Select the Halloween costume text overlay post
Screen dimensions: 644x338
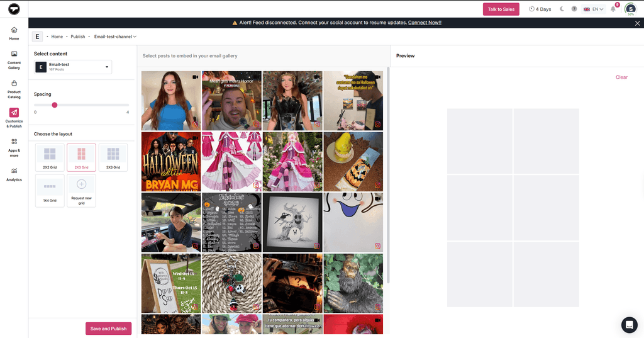(x=353, y=101)
